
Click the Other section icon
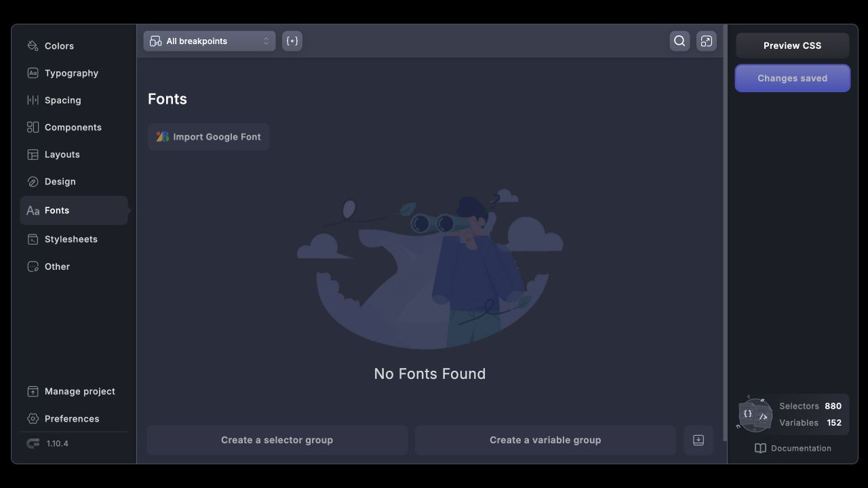33,266
